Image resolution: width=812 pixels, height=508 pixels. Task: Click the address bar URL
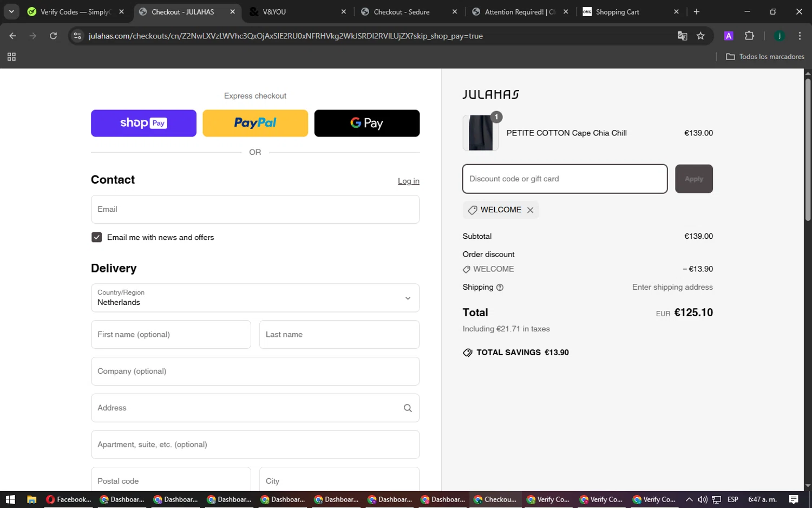(286, 36)
